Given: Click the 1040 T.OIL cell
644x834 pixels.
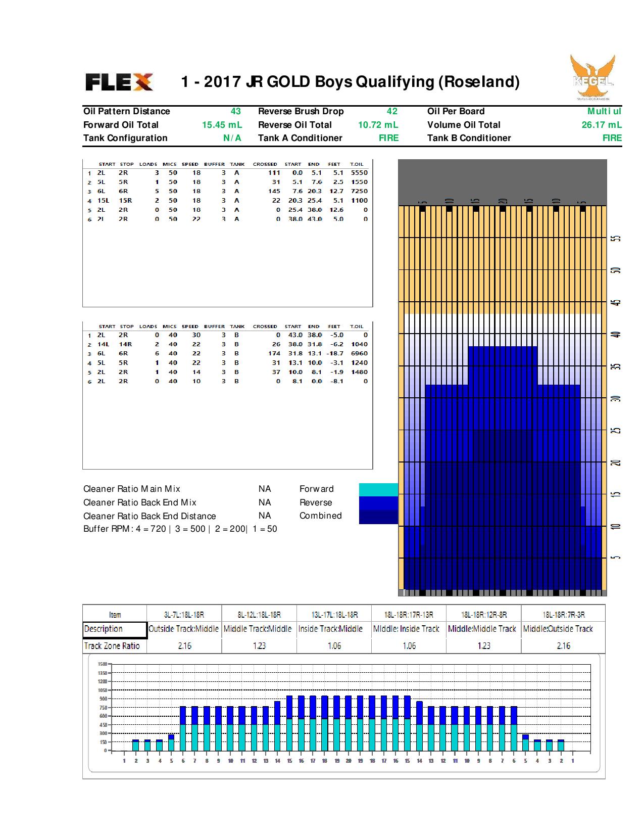Looking at the screenshot, I should click(359, 344).
